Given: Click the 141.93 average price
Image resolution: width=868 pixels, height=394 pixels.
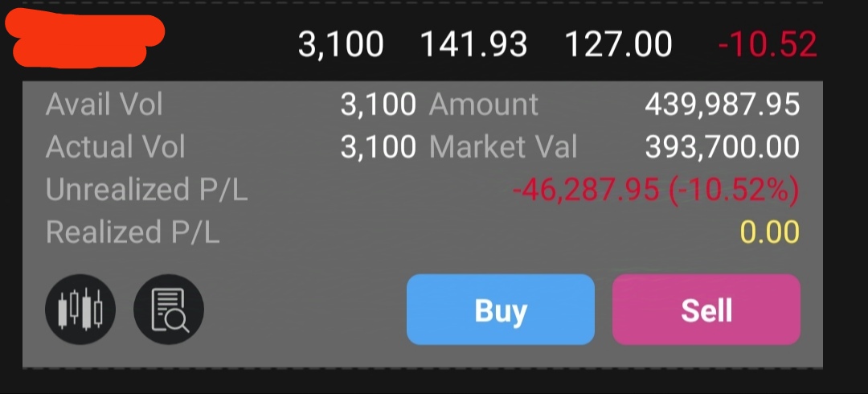Looking at the screenshot, I should pyautogui.click(x=474, y=44).
